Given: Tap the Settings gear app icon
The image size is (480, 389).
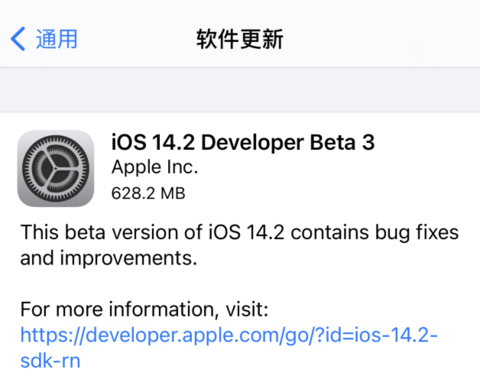Looking at the screenshot, I should pyautogui.click(x=56, y=168).
